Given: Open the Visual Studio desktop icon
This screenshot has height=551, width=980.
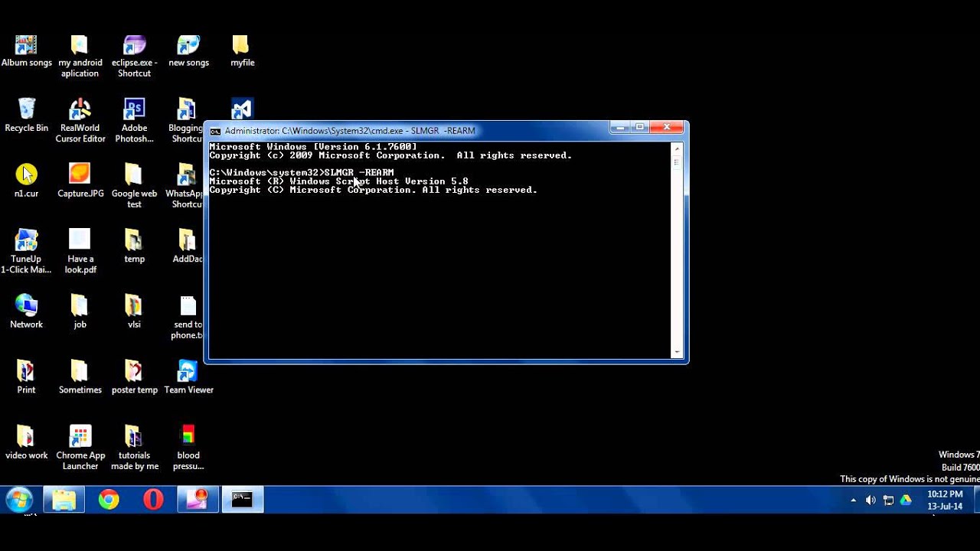Looking at the screenshot, I should pyautogui.click(x=242, y=109).
